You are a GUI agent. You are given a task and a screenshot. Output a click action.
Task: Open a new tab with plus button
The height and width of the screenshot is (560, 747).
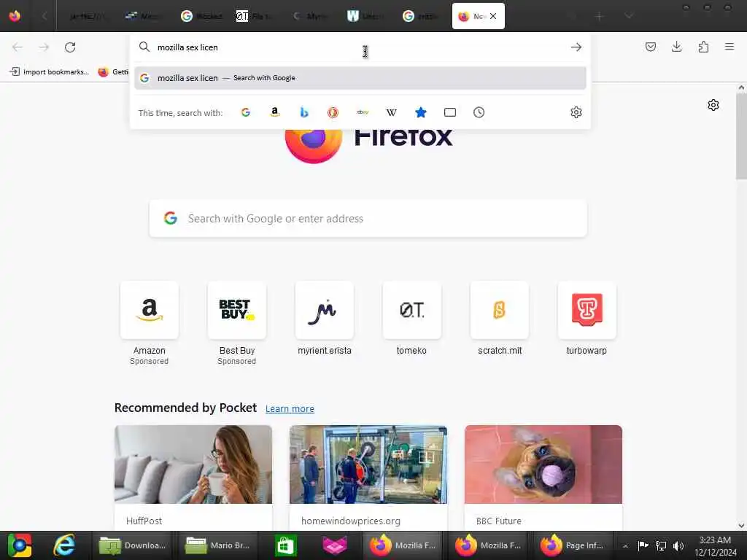(600, 16)
